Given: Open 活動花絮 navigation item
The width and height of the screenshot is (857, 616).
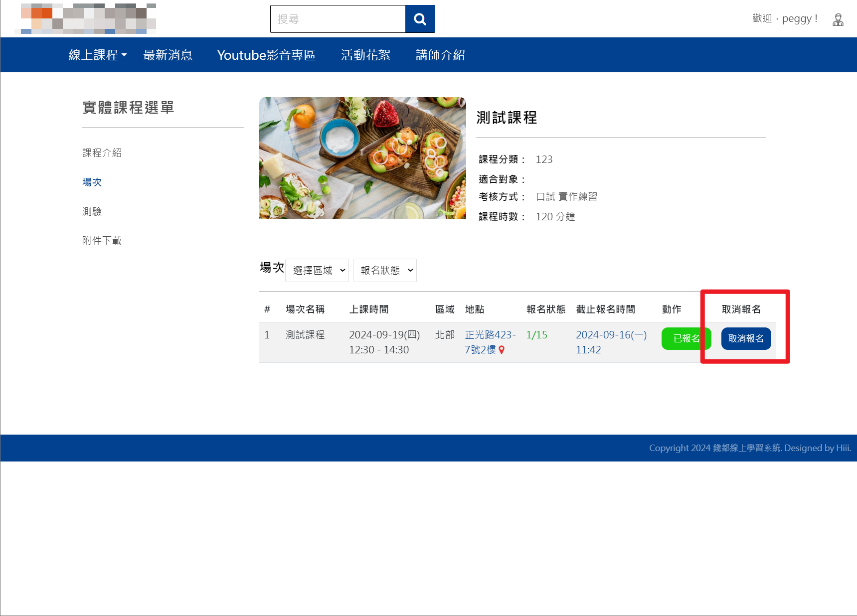Looking at the screenshot, I should pos(365,55).
